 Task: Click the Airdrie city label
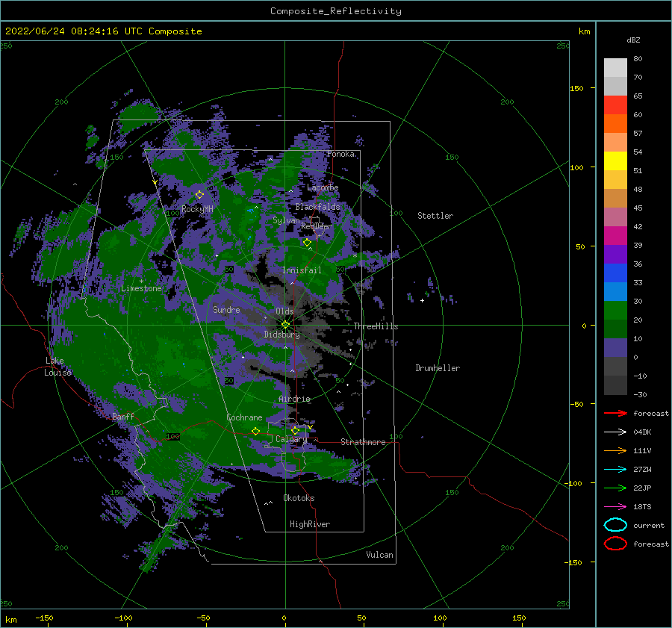pyautogui.click(x=294, y=399)
